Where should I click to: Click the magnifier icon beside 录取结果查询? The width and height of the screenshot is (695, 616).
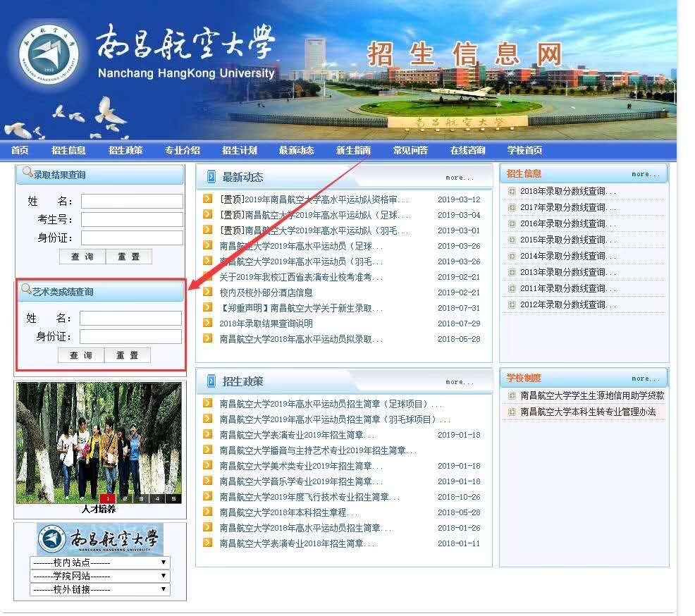(27, 171)
